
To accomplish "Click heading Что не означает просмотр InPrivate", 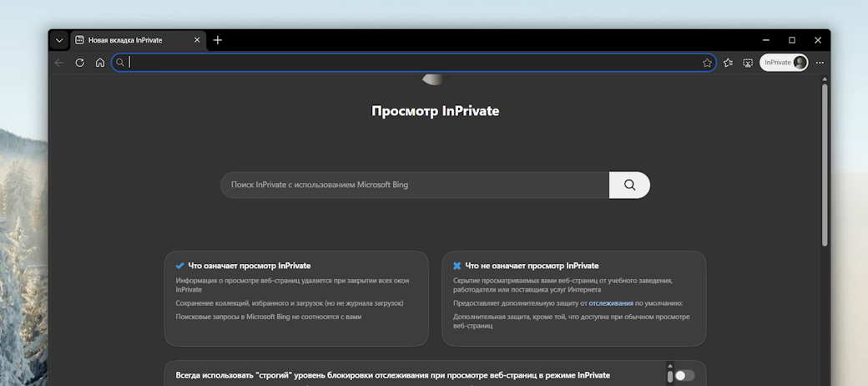I will [532, 266].
